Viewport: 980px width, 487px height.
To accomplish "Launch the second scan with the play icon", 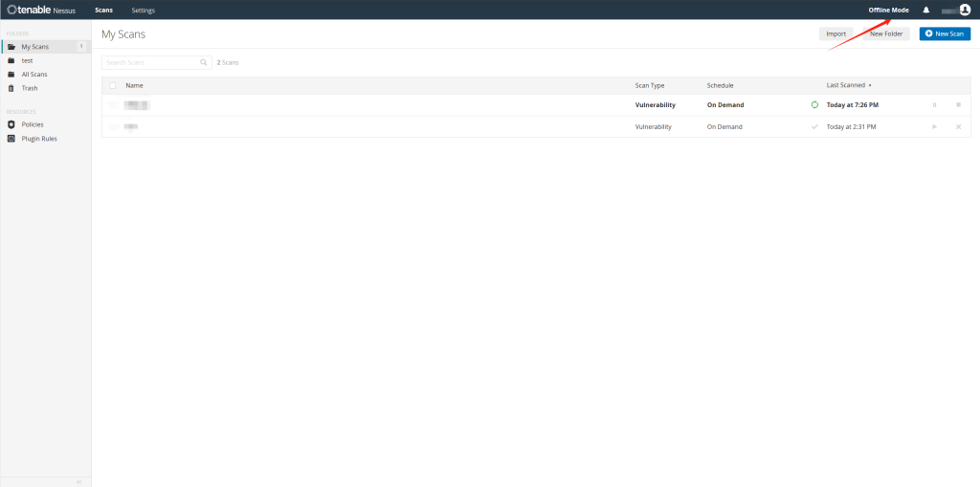I will click(934, 126).
